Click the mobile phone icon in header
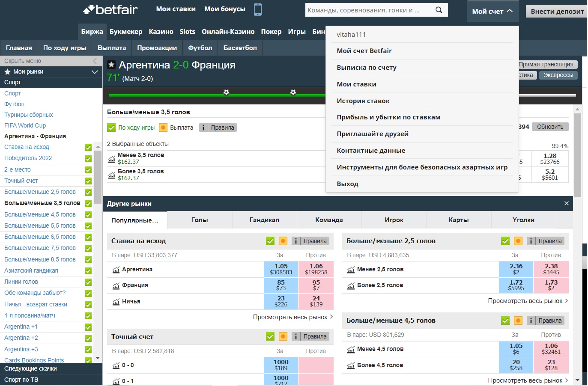The width and height of the screenshot is (588, 386). coord(257,9)
